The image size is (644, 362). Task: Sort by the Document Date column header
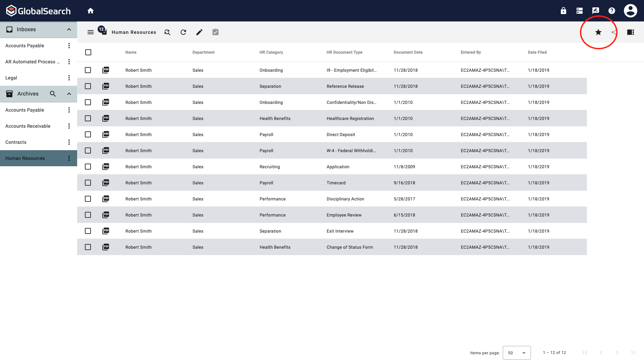pyautogui.click(x=408, y=52)
